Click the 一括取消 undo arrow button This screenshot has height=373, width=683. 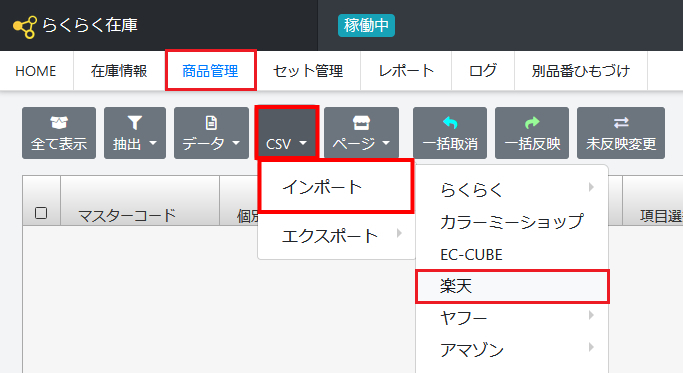click(x=450, y=133)
